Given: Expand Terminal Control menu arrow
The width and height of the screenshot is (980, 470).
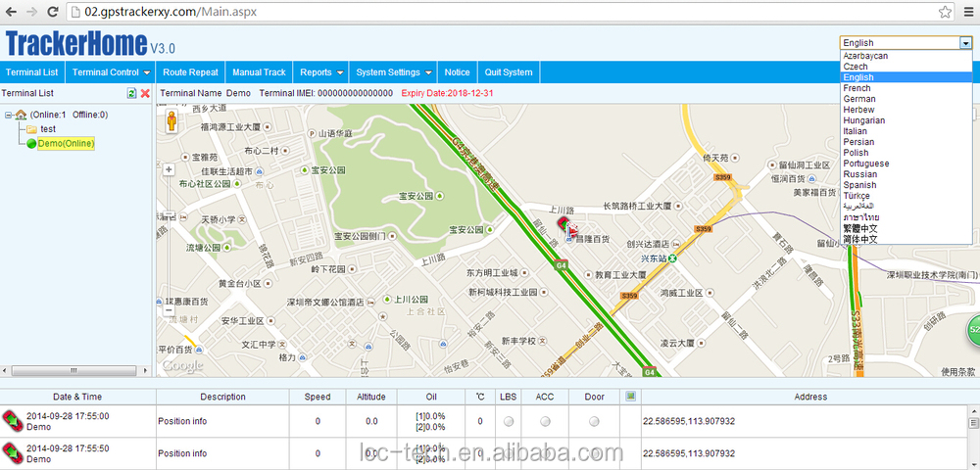Looking at the screenshot, I should [147, 72].
